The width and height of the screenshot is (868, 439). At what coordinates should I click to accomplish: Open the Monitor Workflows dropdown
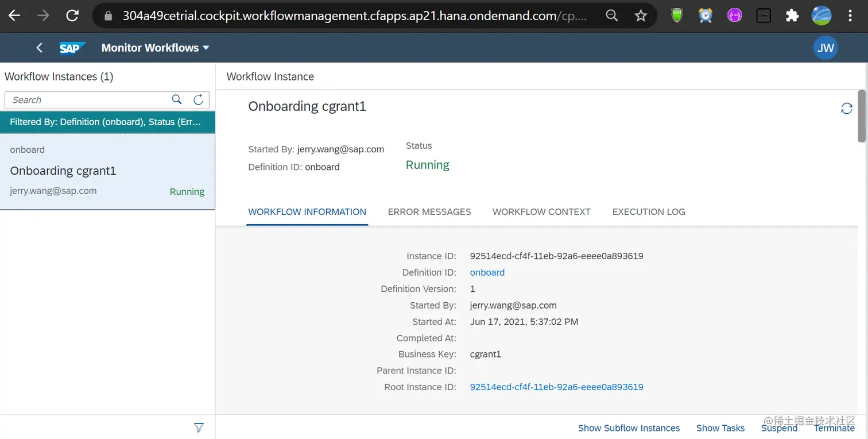155,48
